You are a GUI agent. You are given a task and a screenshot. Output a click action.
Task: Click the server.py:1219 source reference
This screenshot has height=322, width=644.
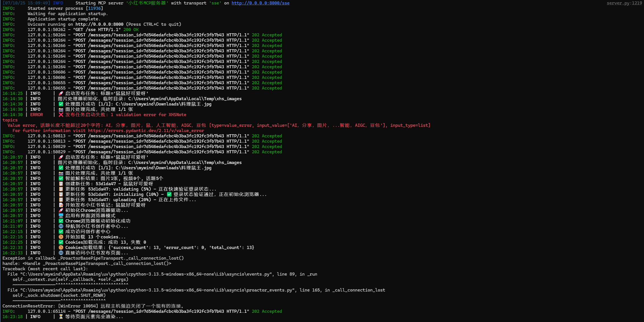click(x=624, y=3)
